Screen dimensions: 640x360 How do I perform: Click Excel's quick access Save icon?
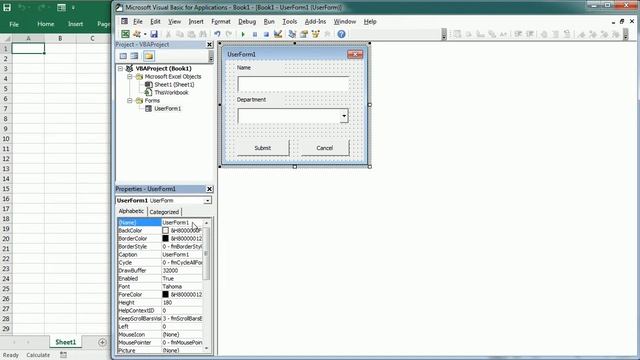(x=7, y=7)
